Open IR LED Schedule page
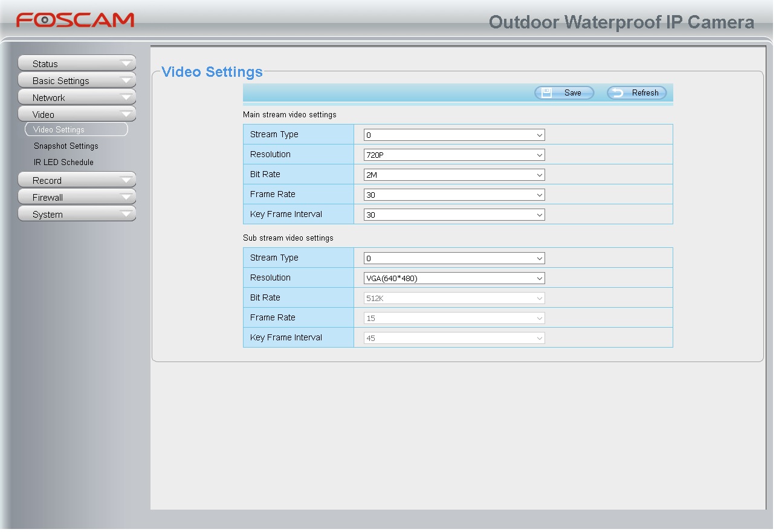776x532 pixels. click(x=63, y=162)
